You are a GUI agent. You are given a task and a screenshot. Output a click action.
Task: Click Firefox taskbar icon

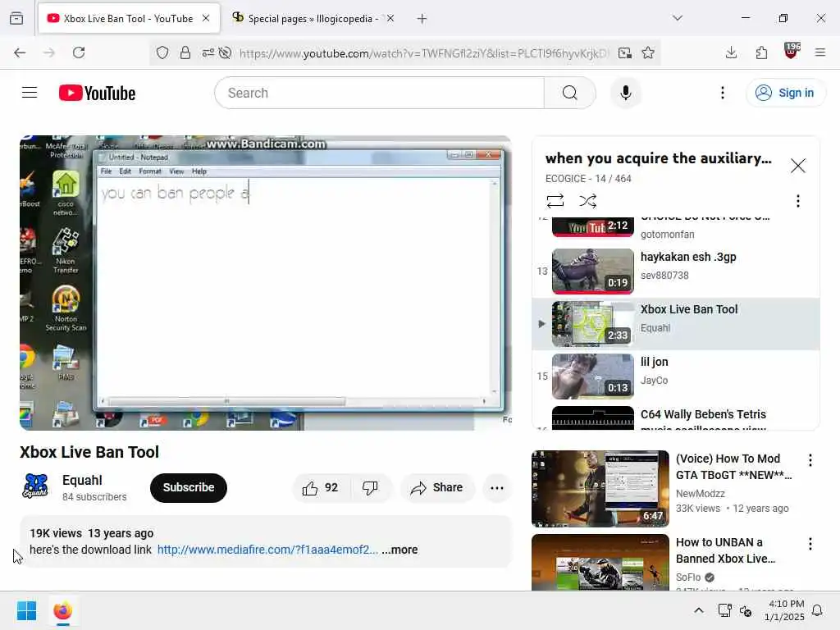tap(62, 610)
